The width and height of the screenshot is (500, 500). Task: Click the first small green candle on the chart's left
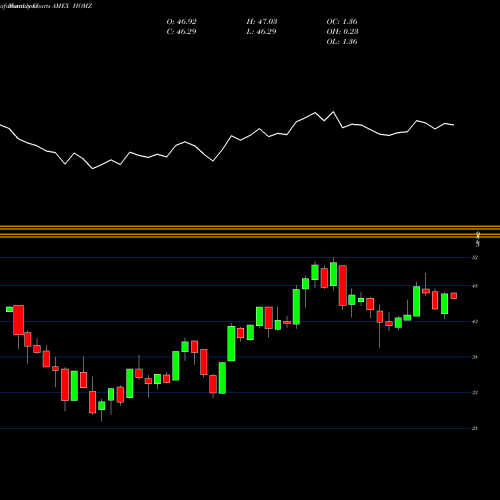pos(10,309)
